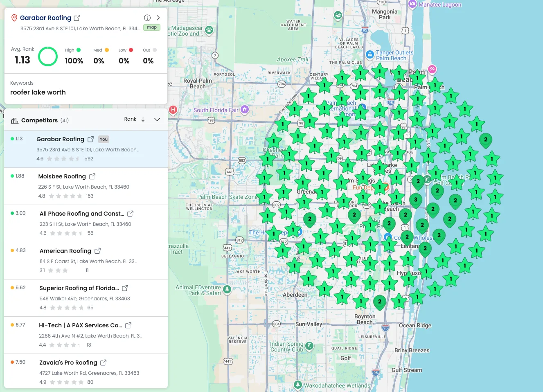
Task: Click the Low rank red legend dot
Action: click(x=131, y=50)
